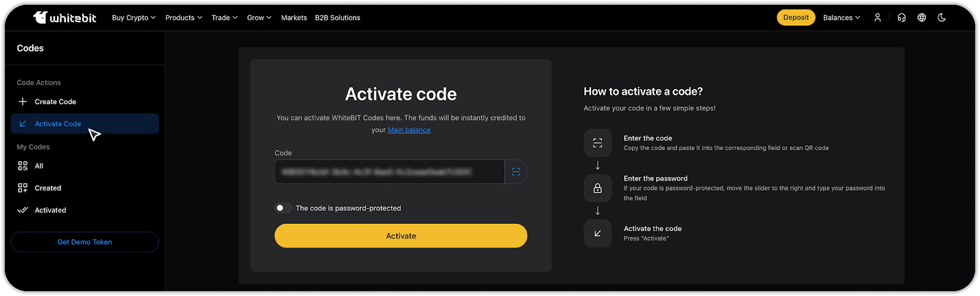The height and width of the screenshot is (296, 980).
Task: Click into the Code input field
Action: pos(389,172)
